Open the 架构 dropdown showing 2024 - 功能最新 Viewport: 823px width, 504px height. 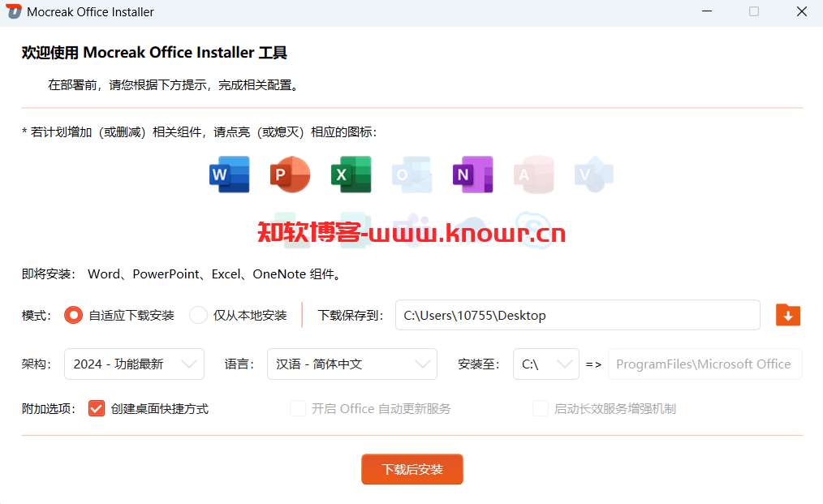coord(134,364)
